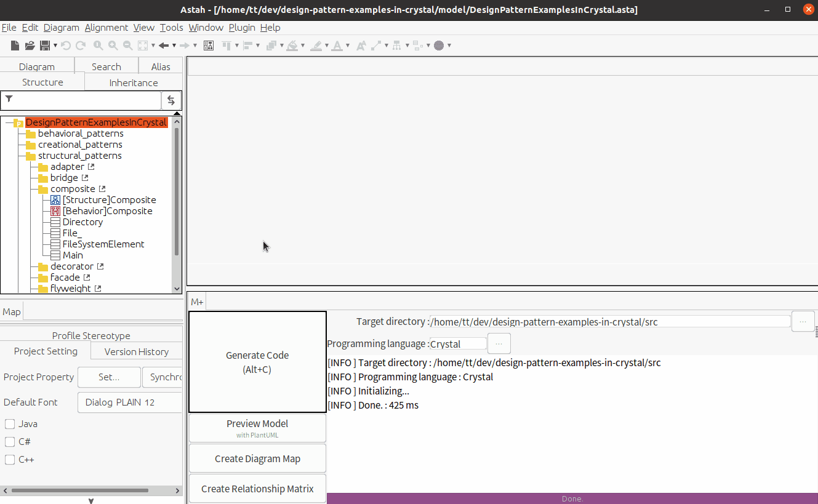Toggle the C# checkbox

[10, 442]
